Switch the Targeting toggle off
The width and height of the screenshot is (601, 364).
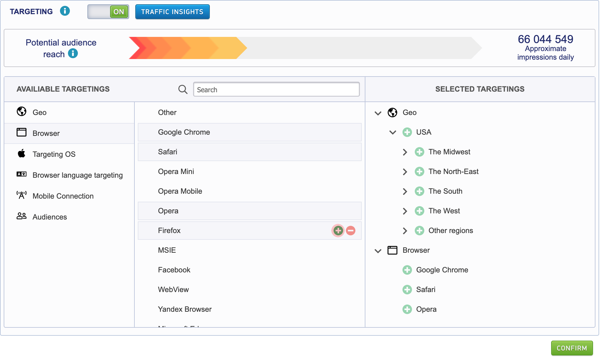coord(108,12)
